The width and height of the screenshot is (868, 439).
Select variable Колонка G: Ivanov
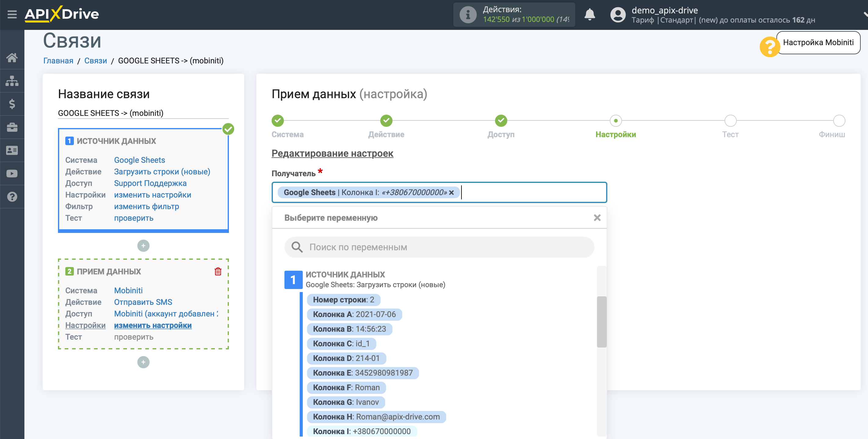click(346, 402)
